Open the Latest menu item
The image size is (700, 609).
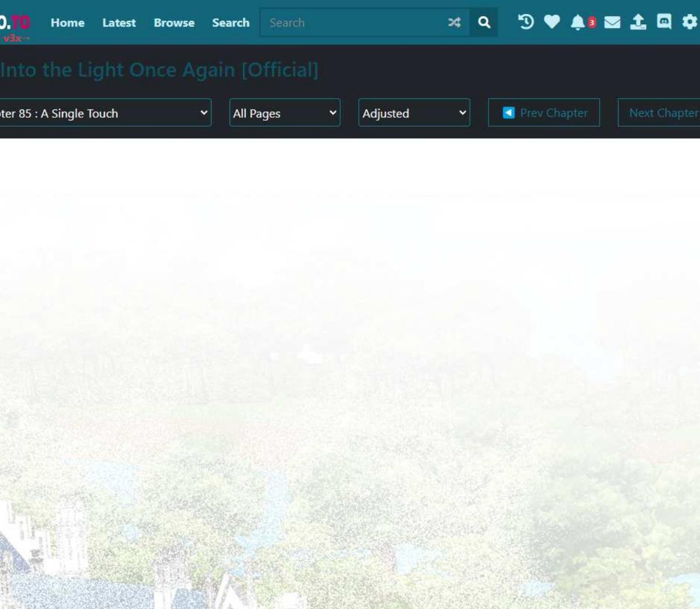(119, 23)
